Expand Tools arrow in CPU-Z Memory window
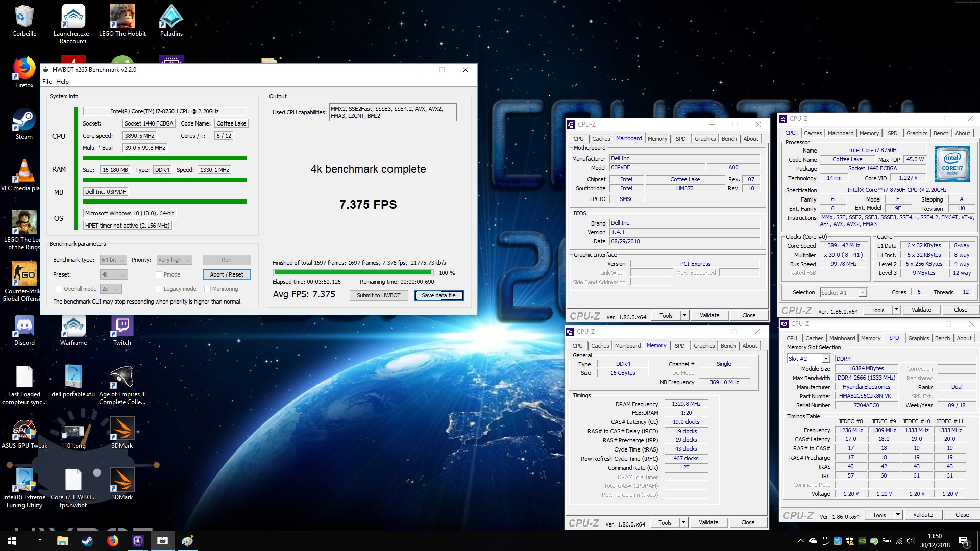This screenshot has height=551, width=980. 683,523
